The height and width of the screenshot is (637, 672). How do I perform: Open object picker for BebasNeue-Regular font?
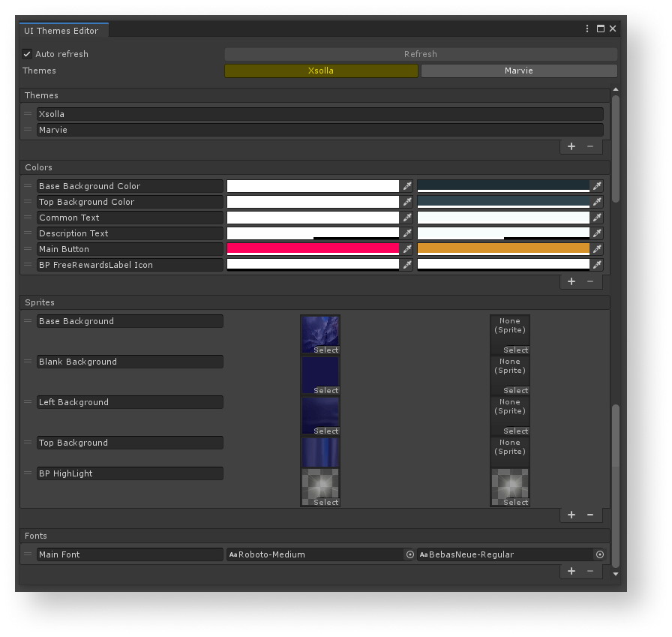[x=599, y=554]
